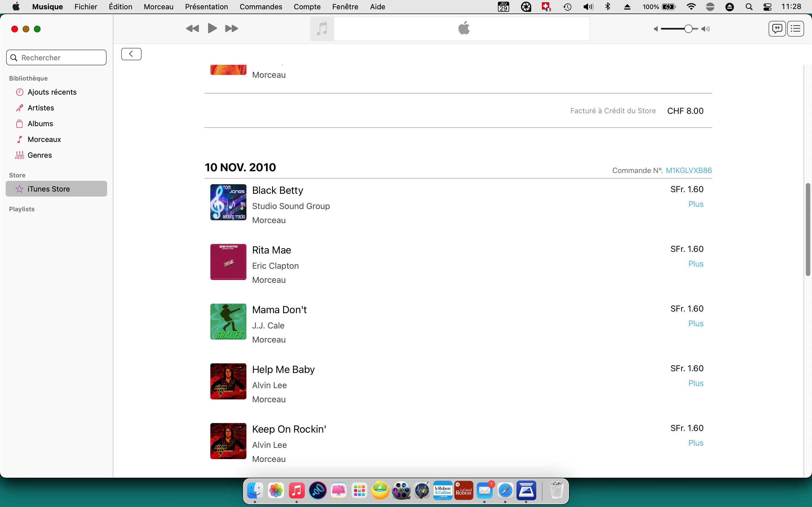Click the play button in toolbar
Image resolution: width=812 pixels, height=507 pixels.
click(212, 28)
